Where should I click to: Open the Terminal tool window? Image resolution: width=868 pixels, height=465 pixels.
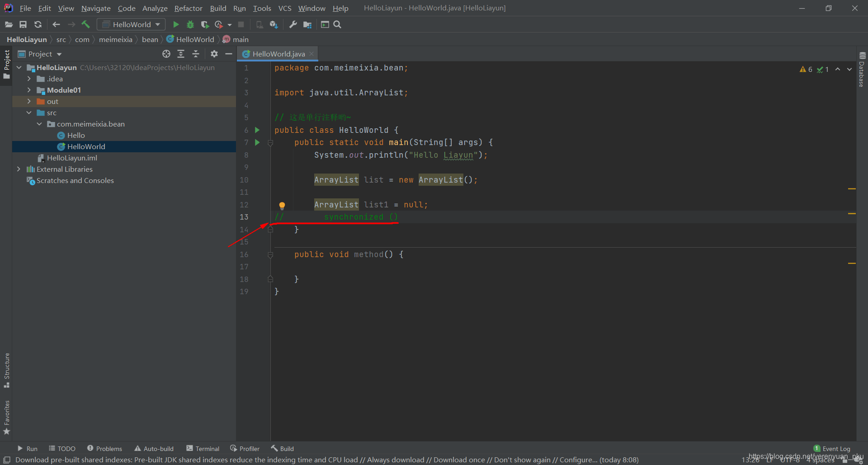click(x=203, y=448)
